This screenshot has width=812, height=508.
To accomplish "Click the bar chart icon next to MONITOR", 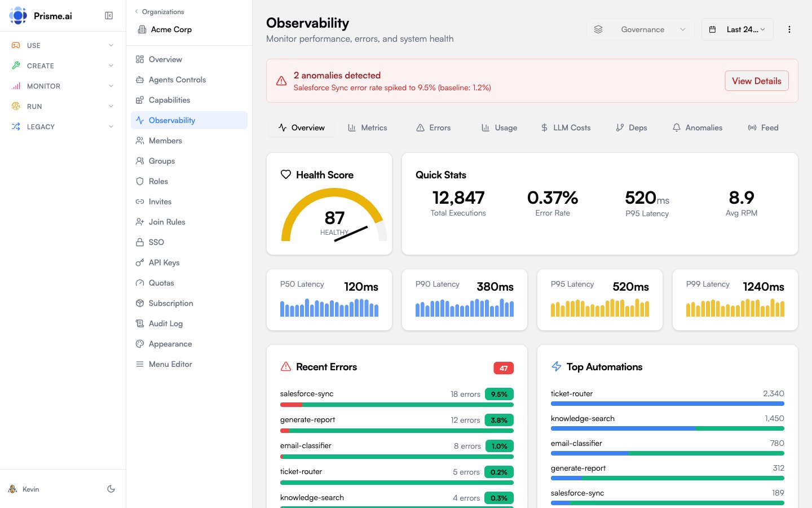I will point(16,86).
